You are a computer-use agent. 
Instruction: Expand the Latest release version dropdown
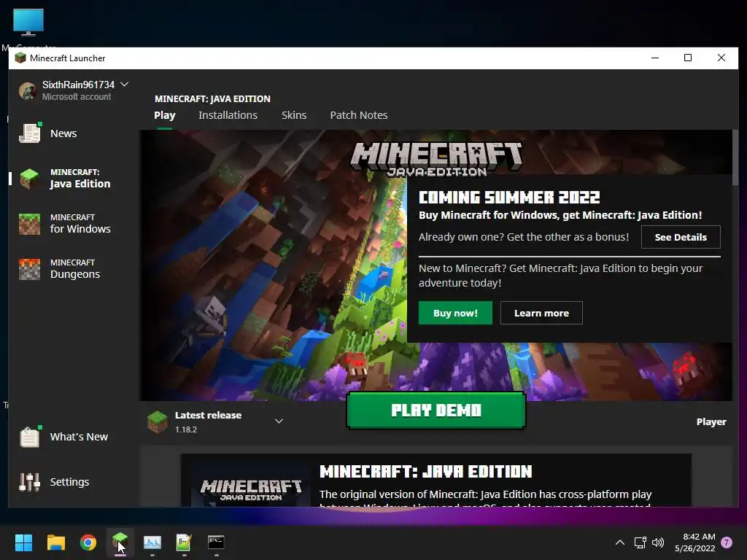tap(279, 421)
